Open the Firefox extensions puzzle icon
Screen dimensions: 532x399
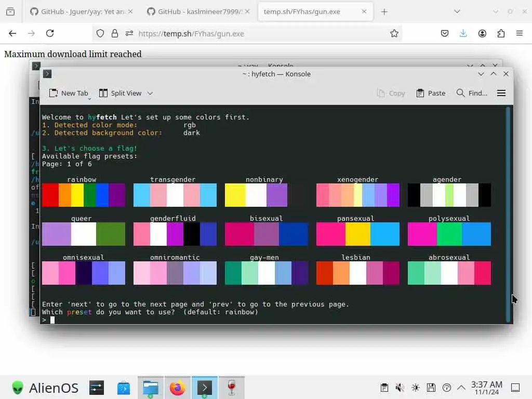coord(501,33)
